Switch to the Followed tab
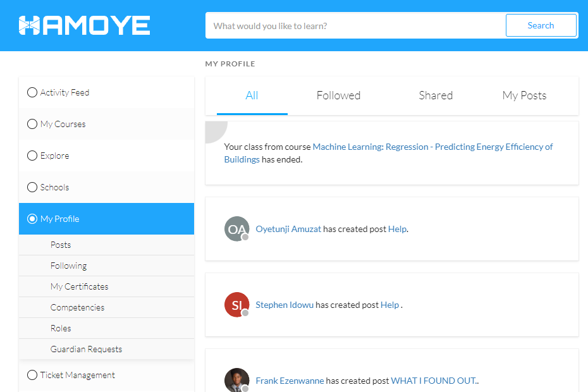This screenshot has height=392, width=588. click(x=338, y=95)
